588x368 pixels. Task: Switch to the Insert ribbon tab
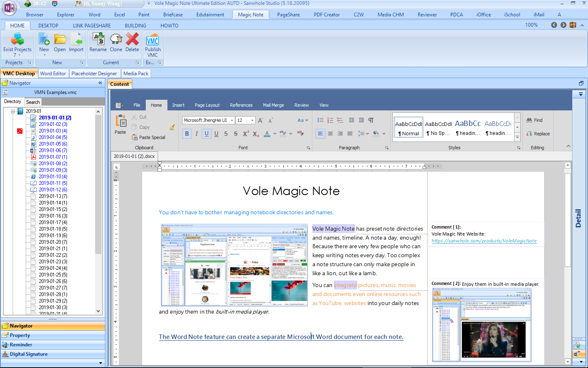[178, 105]
